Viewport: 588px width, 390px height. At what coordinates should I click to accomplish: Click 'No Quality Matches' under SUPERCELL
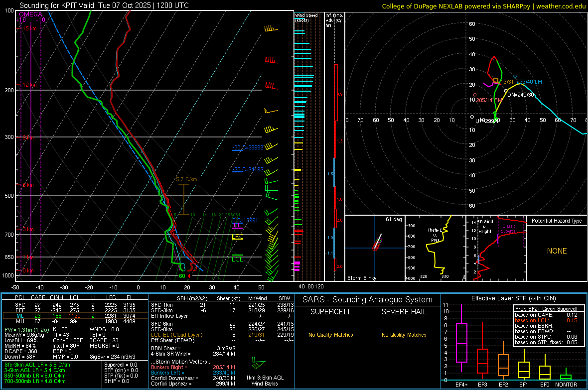click(x=331, y=335)
